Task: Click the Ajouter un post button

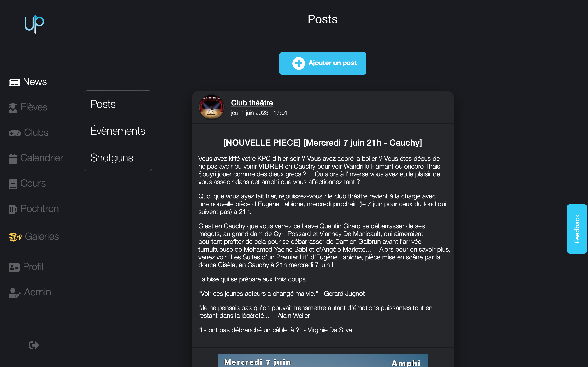Action: tap(322, 63)
